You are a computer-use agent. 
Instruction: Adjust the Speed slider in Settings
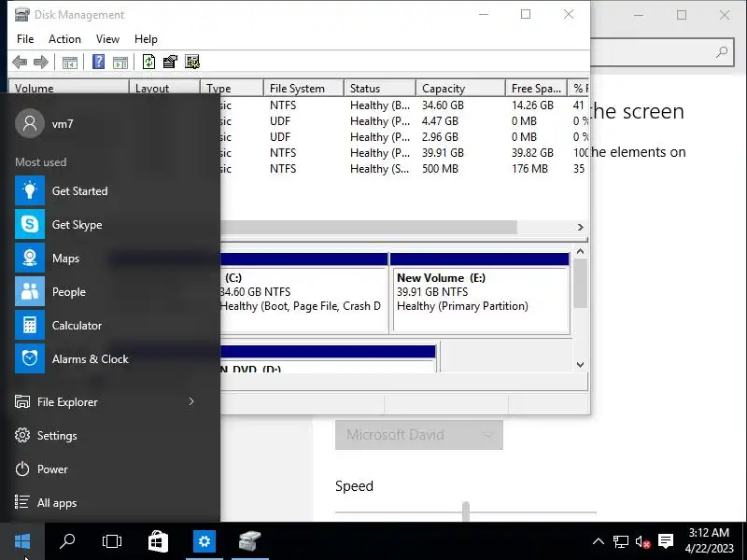[465, 511]
